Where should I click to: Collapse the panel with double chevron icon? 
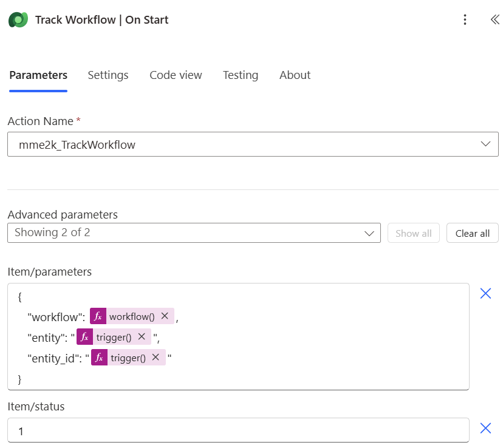tap(494, 20)
